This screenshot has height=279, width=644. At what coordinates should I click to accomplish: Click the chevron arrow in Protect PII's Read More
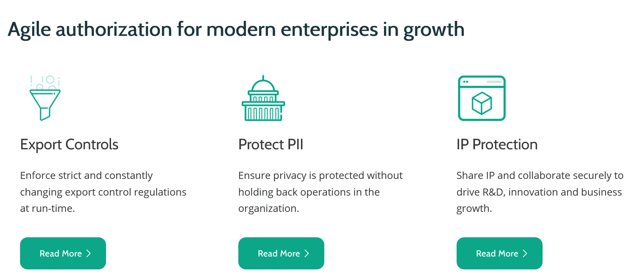(307, 254)
